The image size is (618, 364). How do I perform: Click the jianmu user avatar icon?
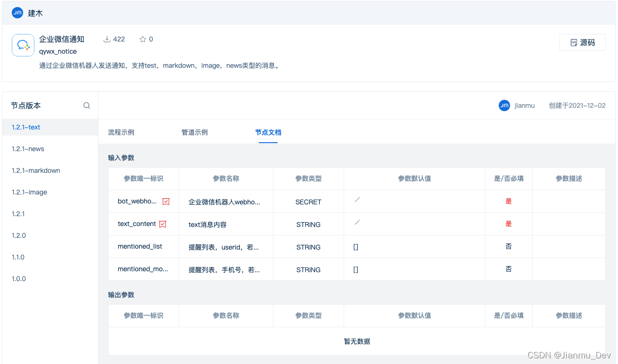click(x=504, y=105)
